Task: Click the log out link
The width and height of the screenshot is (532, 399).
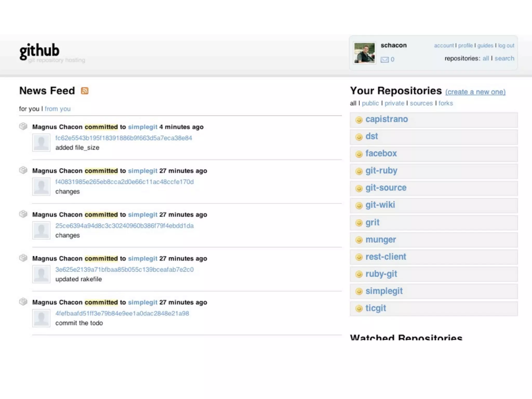Action: coord(506,46)
